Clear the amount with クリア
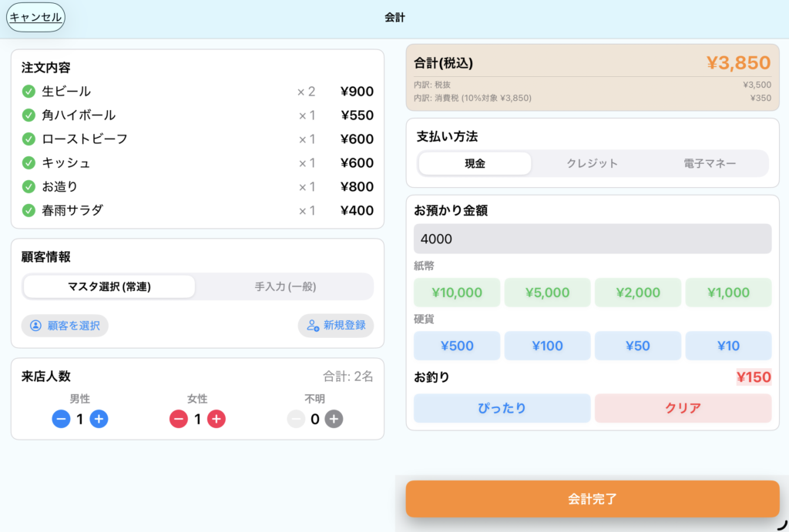789x532 pixels. point(683,408)
